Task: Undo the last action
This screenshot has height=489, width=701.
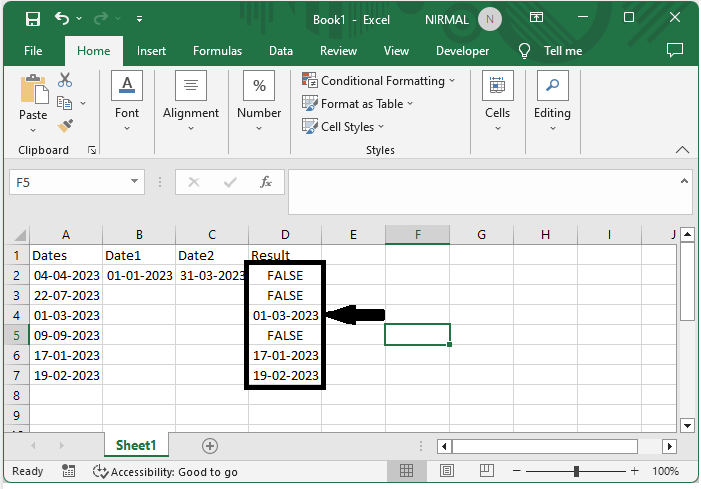Action: click(62, 18)
